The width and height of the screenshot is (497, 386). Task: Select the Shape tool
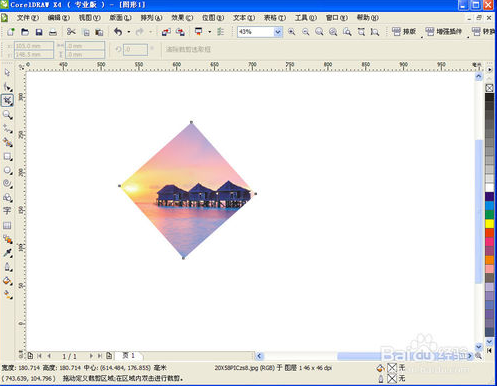[x=7, y=87]
